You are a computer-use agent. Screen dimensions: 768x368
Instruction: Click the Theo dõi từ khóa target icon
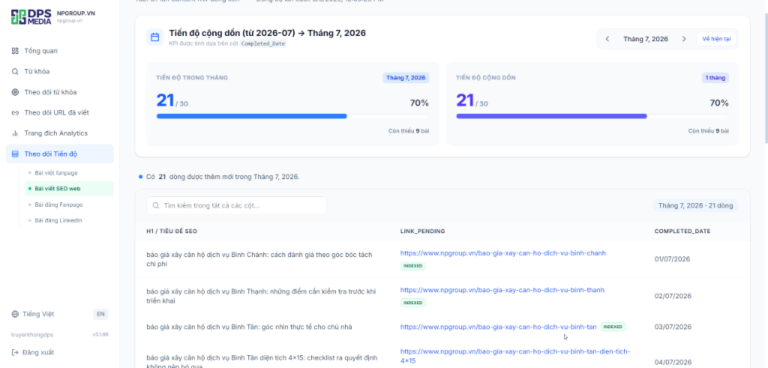coord(15,92)
